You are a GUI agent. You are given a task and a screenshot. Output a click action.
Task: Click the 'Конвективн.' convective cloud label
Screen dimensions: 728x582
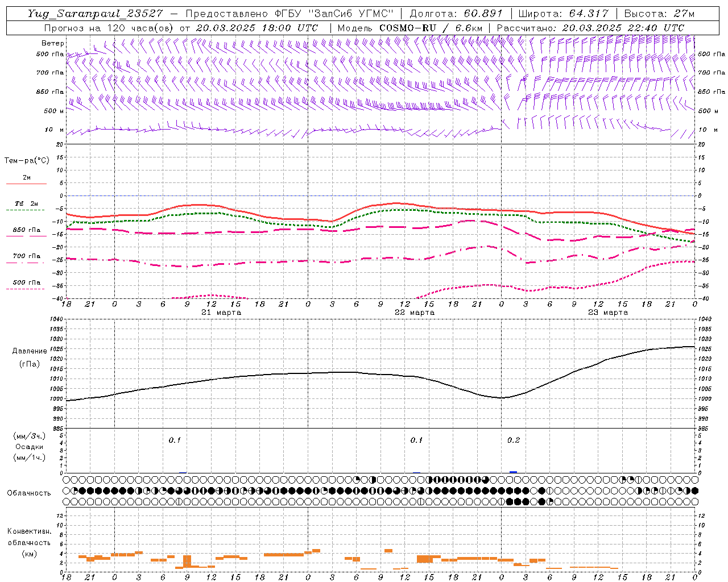[x=29, y=531]
